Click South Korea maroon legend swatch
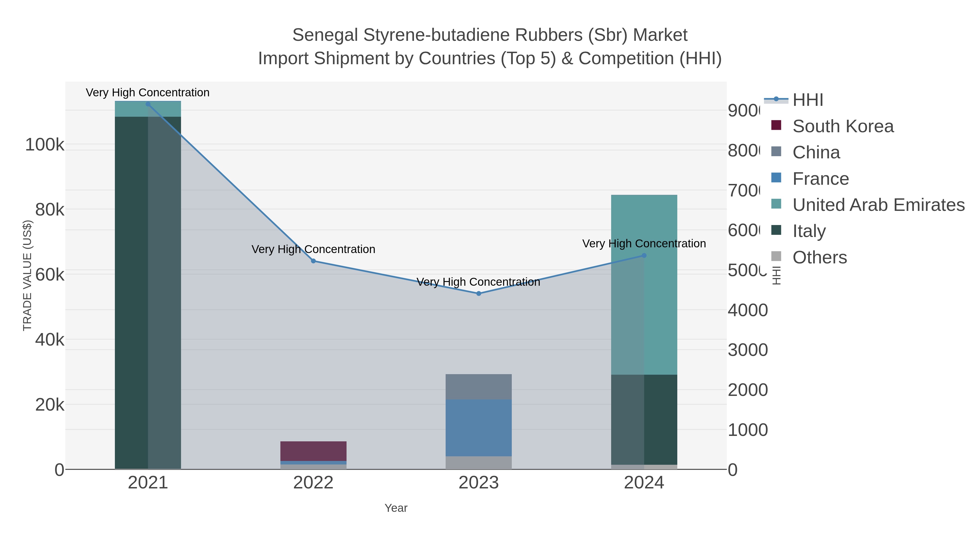The width and height of the screenshot is (980, 551). tap(776, 125)
